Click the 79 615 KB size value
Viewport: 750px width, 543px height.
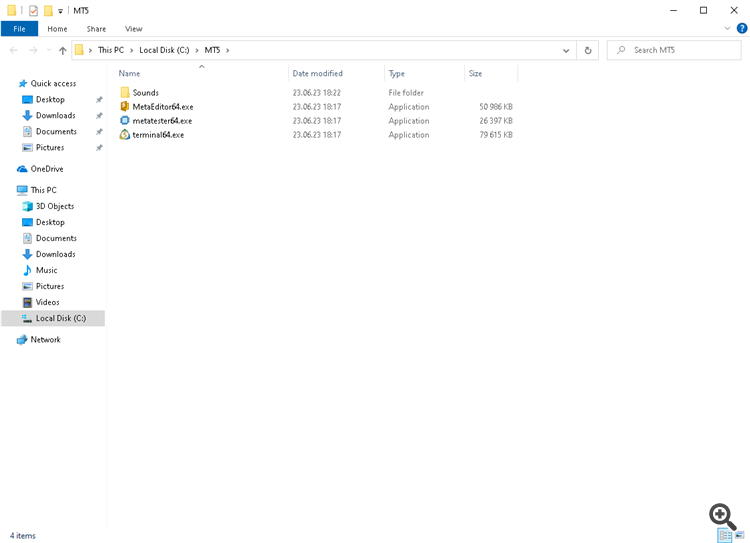click(496, 135)
